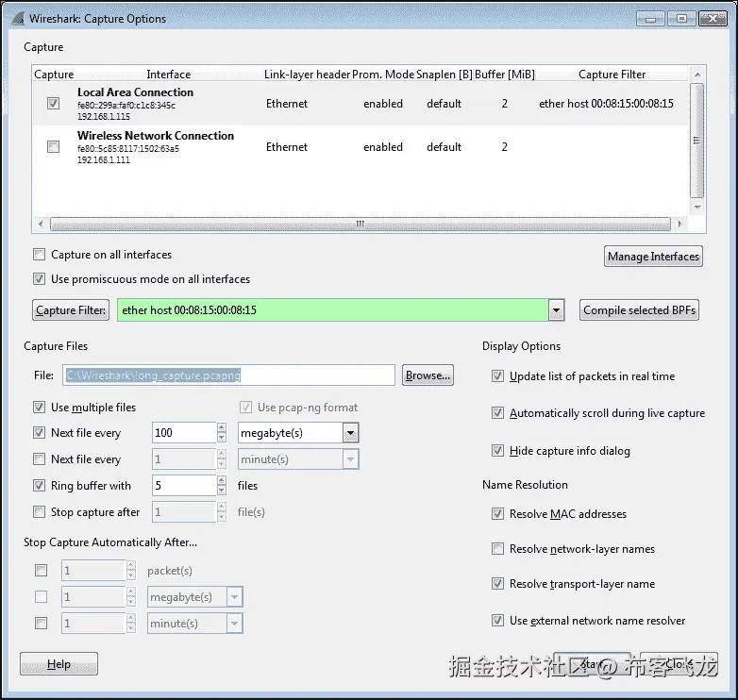Viewport: 738px width, 700px height.
Task: Click the Capture Filter column header
Action: [x=612, y=75]
